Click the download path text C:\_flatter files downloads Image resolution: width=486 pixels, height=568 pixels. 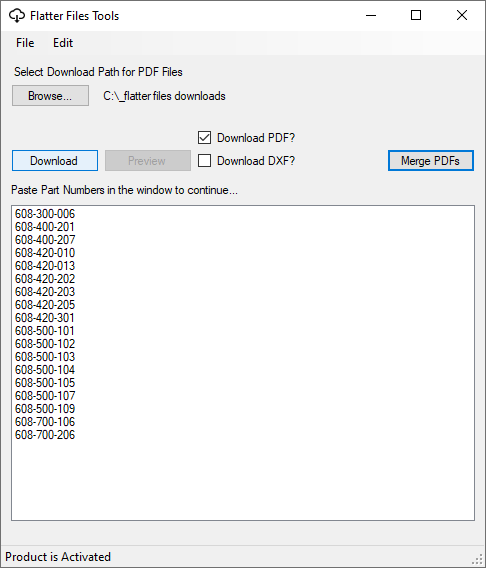coord(164,96)
